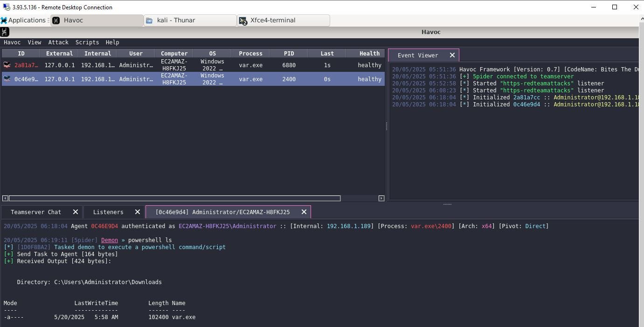This screenshot has height=327, width=644.
Task: Open the Scripts menu
Action: click(x=87, y=42)
